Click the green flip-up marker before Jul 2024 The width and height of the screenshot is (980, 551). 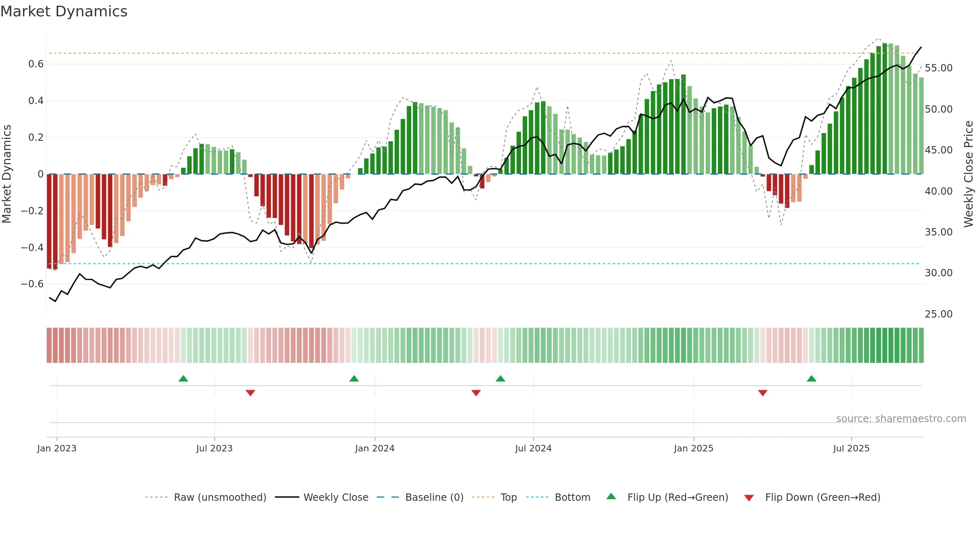501,378
